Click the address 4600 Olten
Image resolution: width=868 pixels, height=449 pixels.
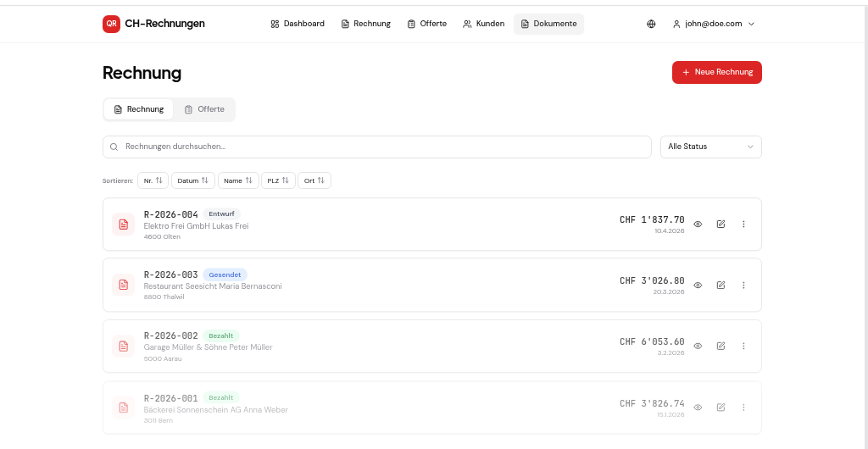click(162, 236)
